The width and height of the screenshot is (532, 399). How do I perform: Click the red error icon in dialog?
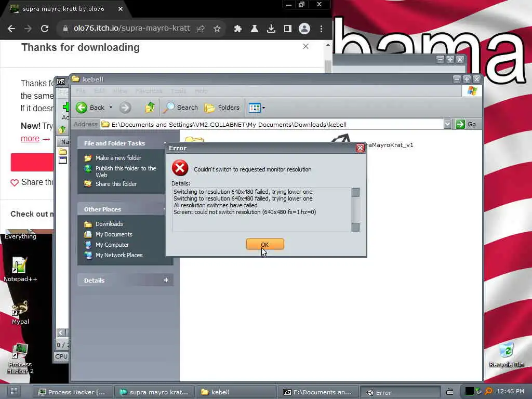pyautogui.click(x=180, y=168)
